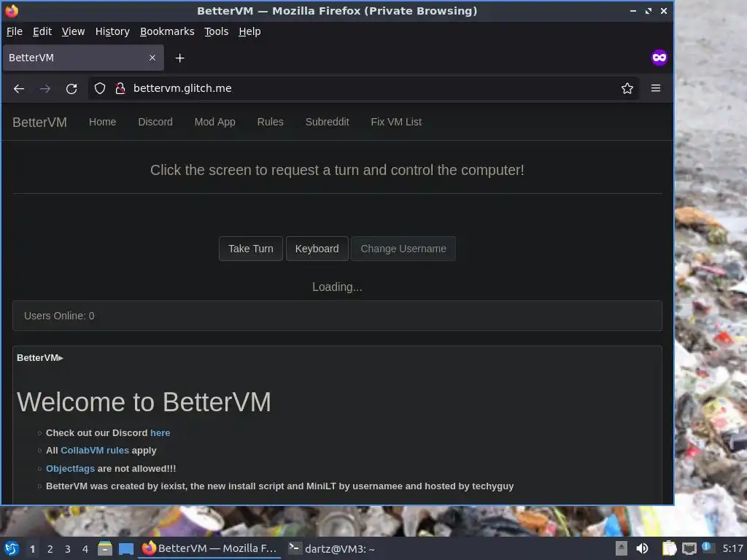Open the tracking protection shield icon
The width and height of the screenshot is (747, 560).
tap(99, 88)
